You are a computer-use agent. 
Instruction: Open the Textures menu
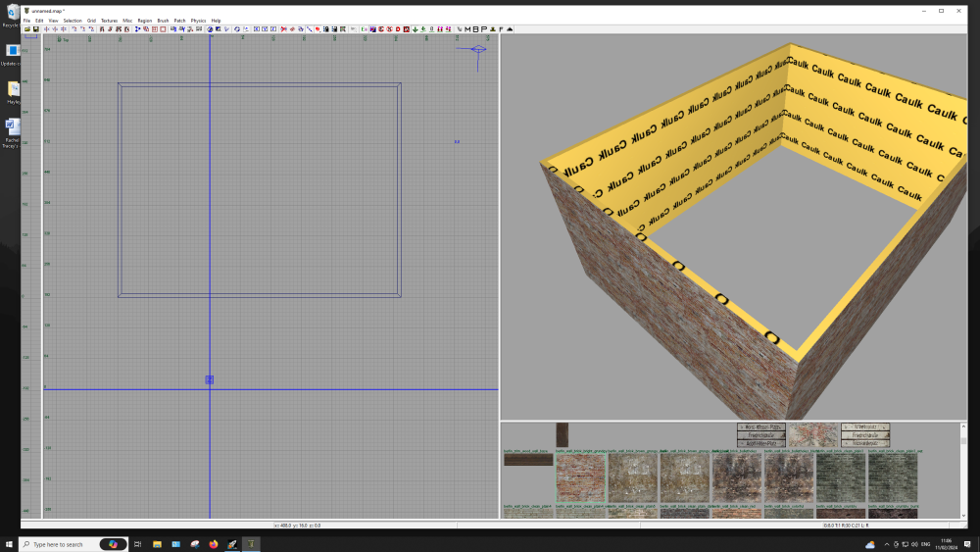pyautogui.click(x=109, y=21)
